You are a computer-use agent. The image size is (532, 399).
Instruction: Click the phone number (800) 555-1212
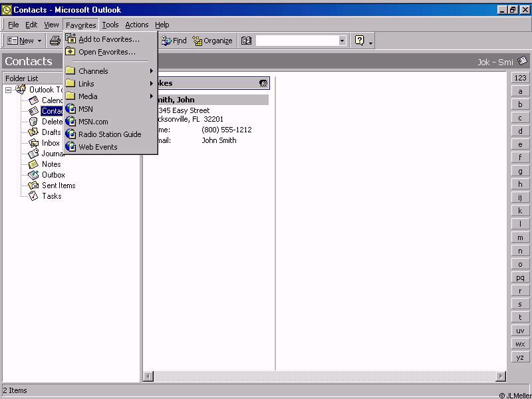pos(227,130)
